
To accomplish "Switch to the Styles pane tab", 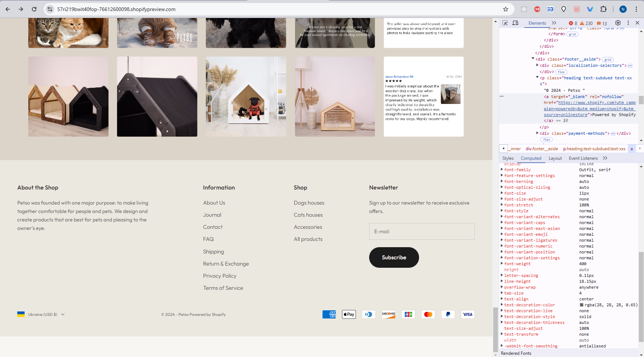I will tap(508, 158).
